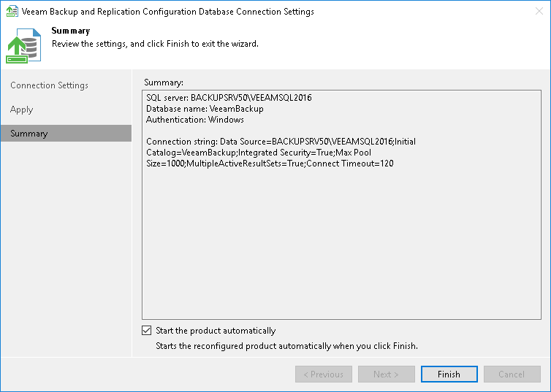Select the Connection Settings step
The width and height of the screenshot is (551, 392).
[x=49, y=85]
